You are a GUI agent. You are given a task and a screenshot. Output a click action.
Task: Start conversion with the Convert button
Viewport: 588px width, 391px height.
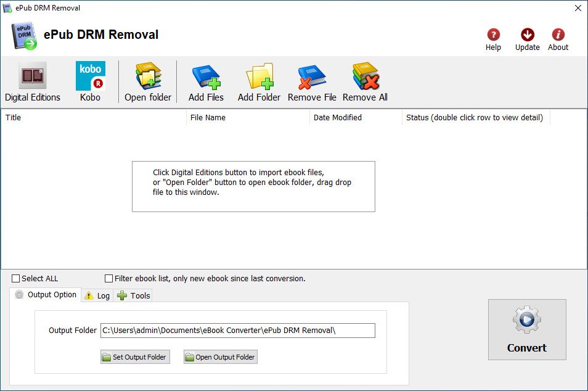(x=527, y=329)
